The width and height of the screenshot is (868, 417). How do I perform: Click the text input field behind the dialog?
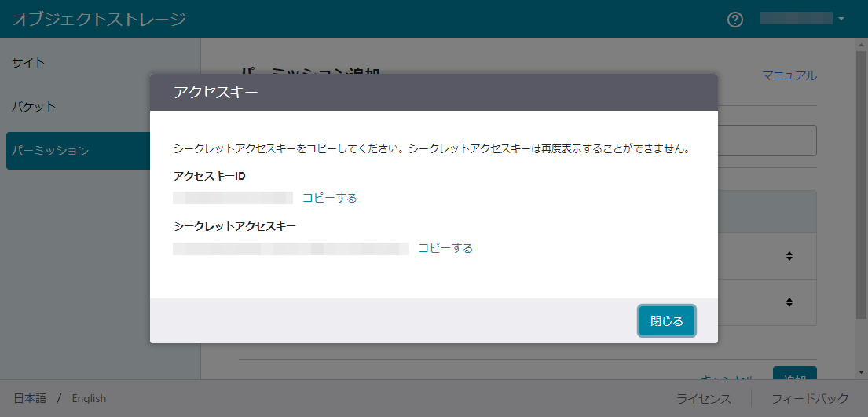coord(767,141)
